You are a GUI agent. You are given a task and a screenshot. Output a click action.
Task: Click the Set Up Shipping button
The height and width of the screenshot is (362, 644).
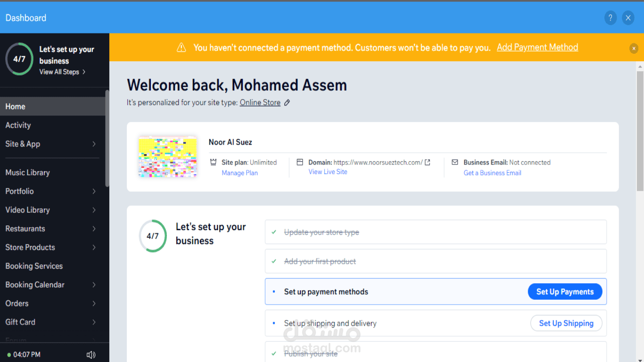pos(566,323)
